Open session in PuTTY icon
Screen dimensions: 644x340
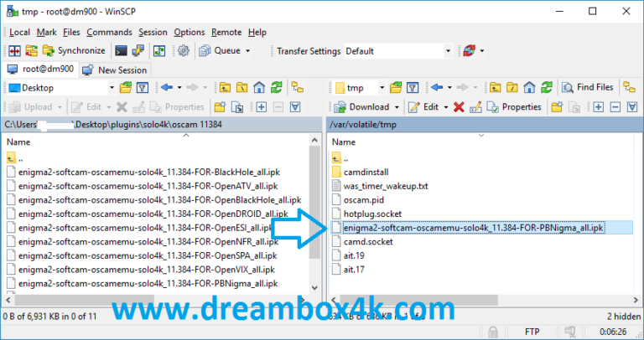[138, 51]
